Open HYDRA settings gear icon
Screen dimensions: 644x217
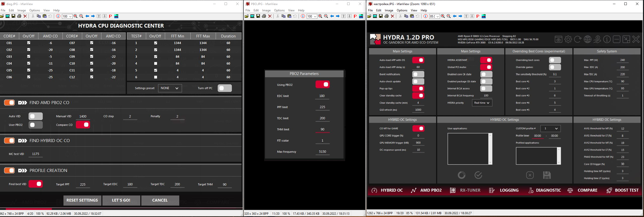[x=568, y=39]
